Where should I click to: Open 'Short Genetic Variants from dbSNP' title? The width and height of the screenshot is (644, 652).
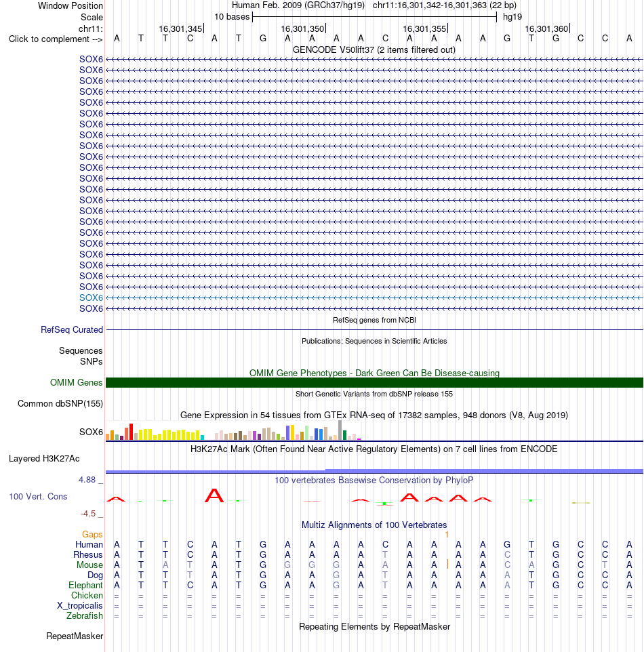374,394
